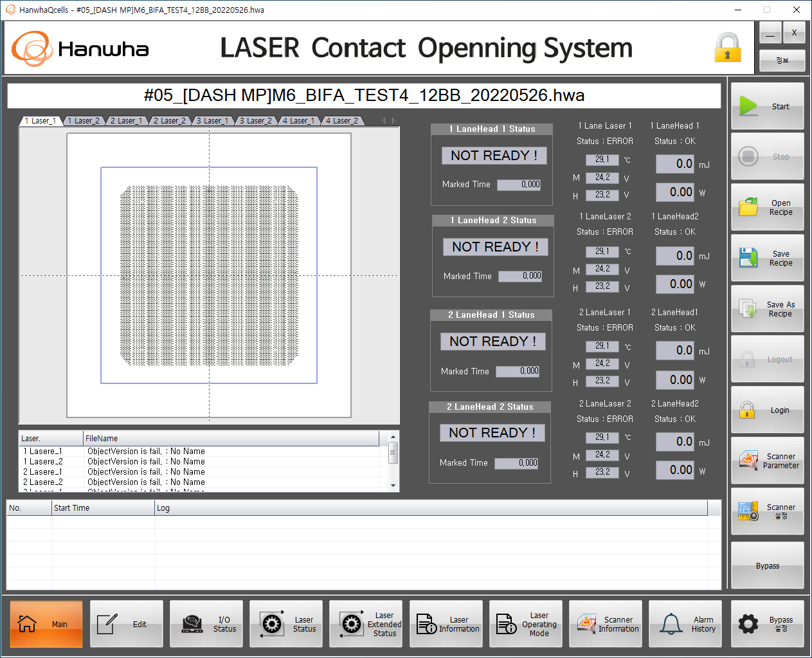Click the Save As Recipe icon
Viewport: 812px width, 658px height.
coord(748,309)
